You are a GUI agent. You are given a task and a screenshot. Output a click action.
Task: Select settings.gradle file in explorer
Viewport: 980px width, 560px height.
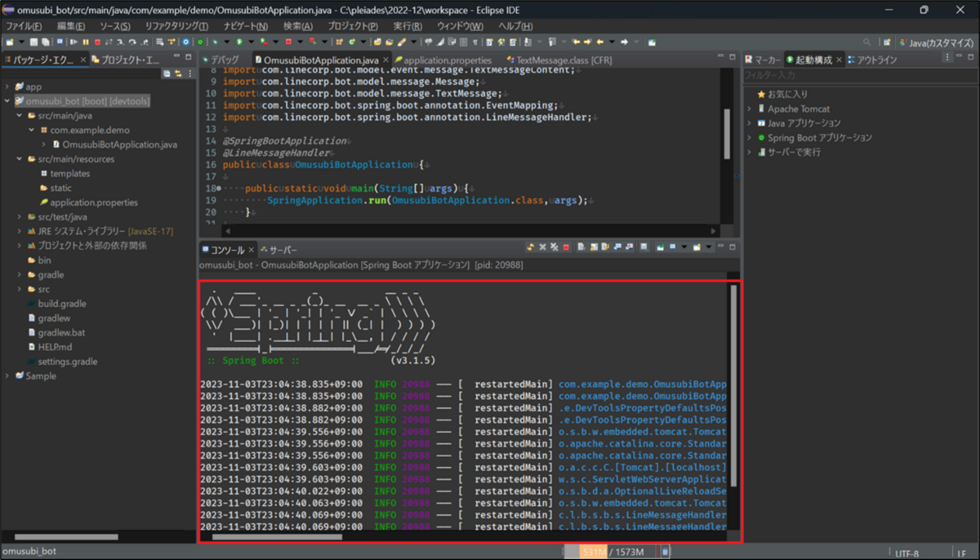tap(61, 362)
